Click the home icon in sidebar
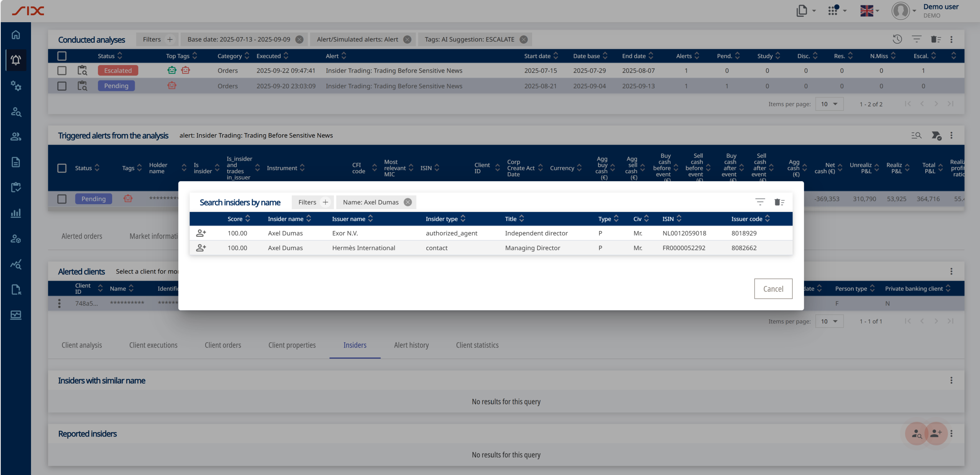 (16, 35)
